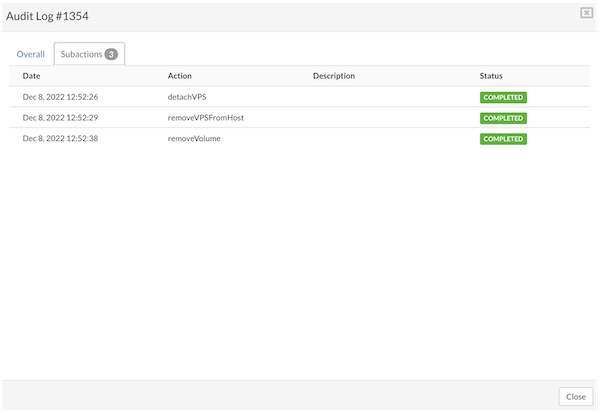This screenshot has width=600, height=413.
Task: Choose the removeVPSFromHost action entry
Action: tap(206, 118)
